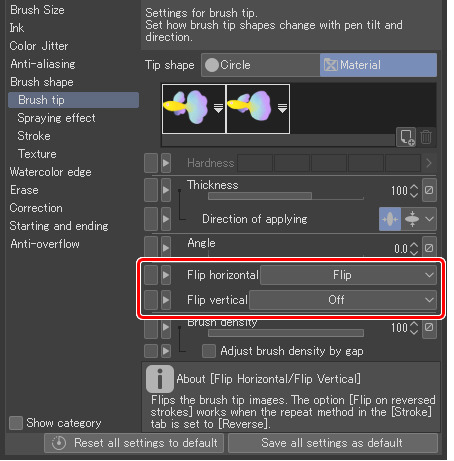Image resolution: width=454 pixels, height=461 pixels.
Task: Select horizontal direction of applying icon
Action: pyautogui.click(x=390, y=219)
